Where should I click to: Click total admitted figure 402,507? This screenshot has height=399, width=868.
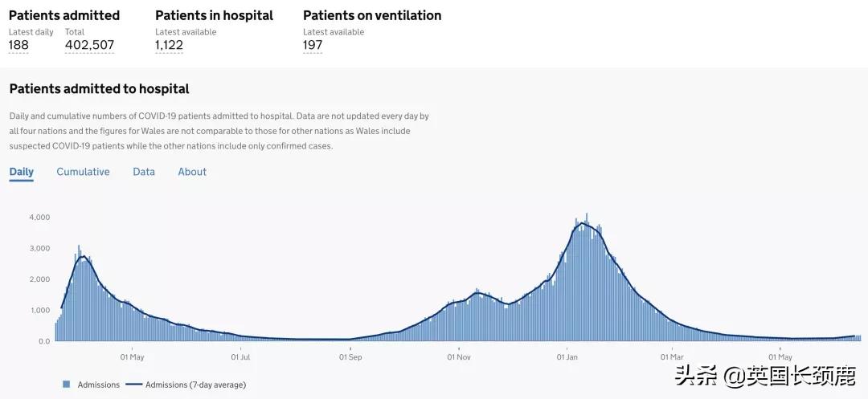coord(89,46)
